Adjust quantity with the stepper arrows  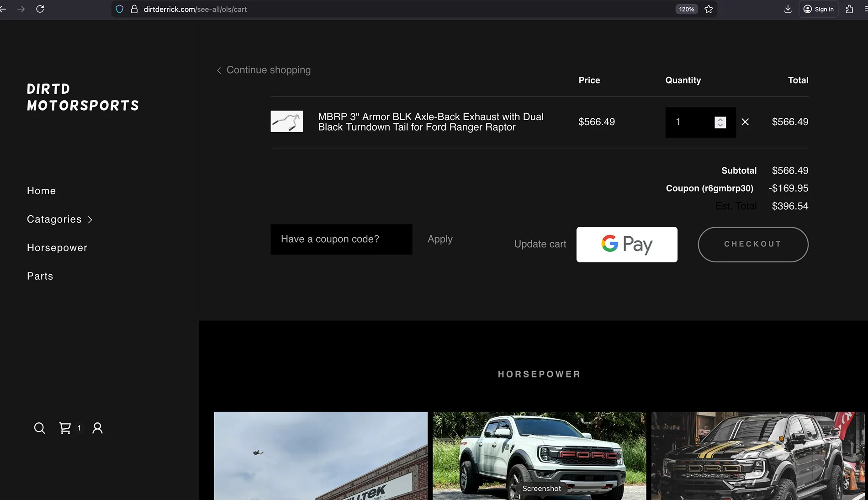click(x=720, y=122)
